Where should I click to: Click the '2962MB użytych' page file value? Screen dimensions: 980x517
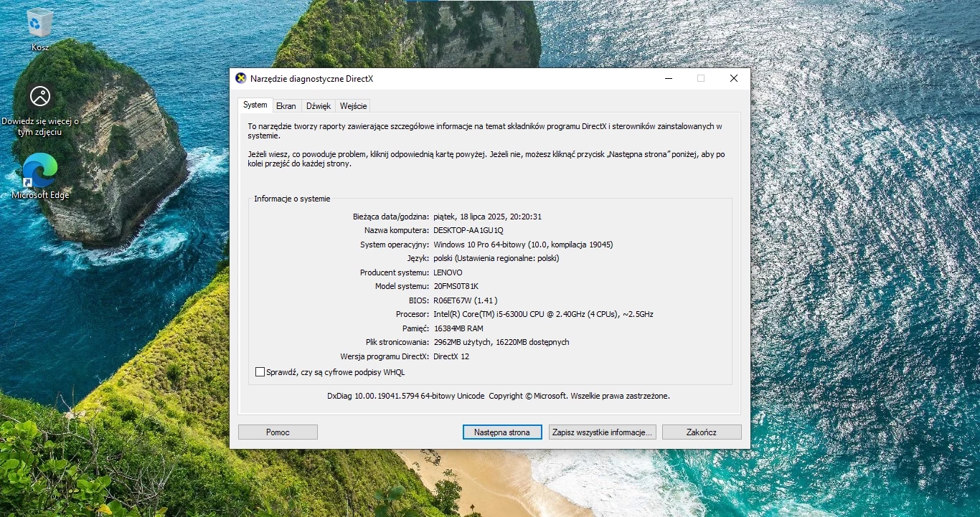click(x=501, y=342)
